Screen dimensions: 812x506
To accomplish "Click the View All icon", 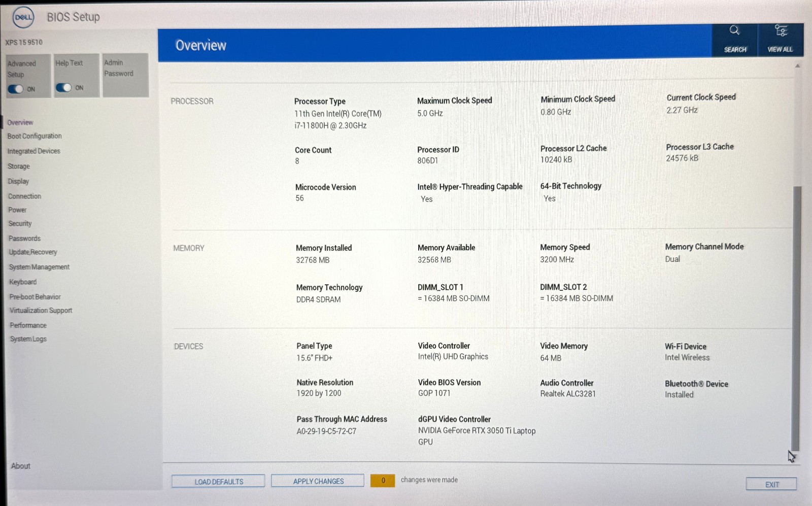I will tap(781, 30).
